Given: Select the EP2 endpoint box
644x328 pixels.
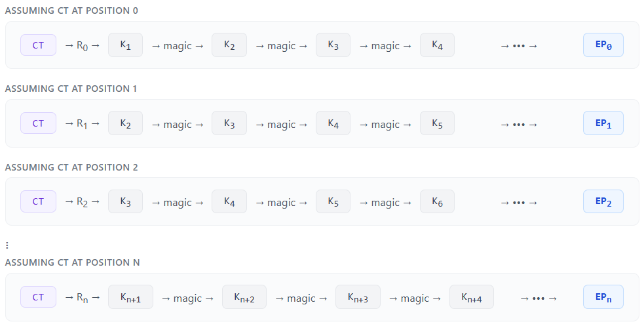Looking at the screenshot, I should tap(603, 201).
